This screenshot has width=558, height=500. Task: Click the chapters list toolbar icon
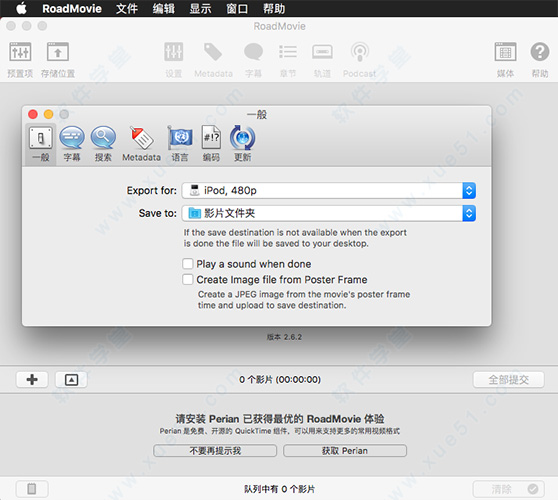(x=288, y=52)
